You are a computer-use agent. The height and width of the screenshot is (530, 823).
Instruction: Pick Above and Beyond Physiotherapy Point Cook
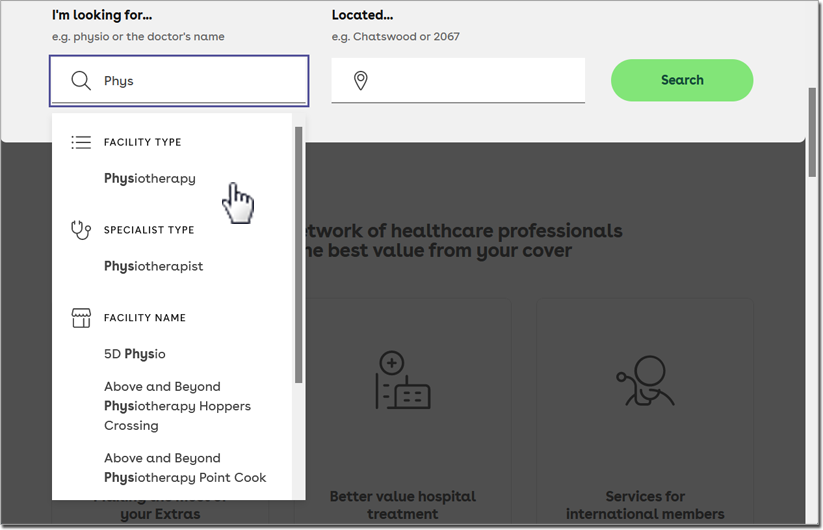[x=185, y=468]
